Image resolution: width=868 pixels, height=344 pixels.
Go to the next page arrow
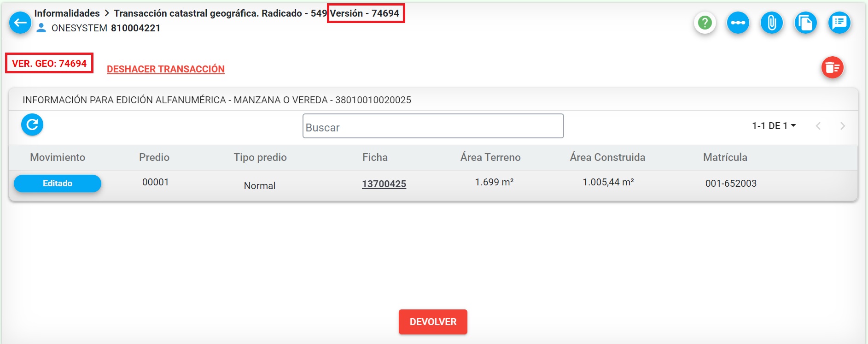point(842,126)
